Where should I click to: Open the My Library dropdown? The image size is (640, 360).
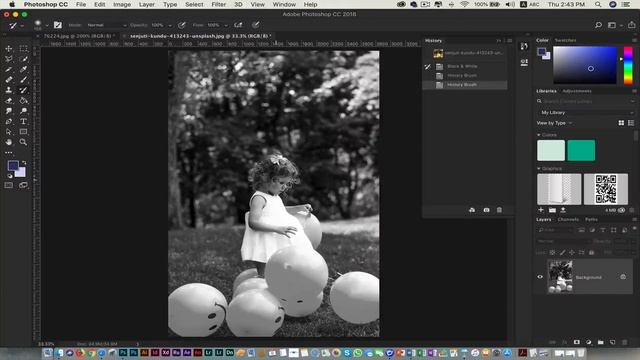586,112
